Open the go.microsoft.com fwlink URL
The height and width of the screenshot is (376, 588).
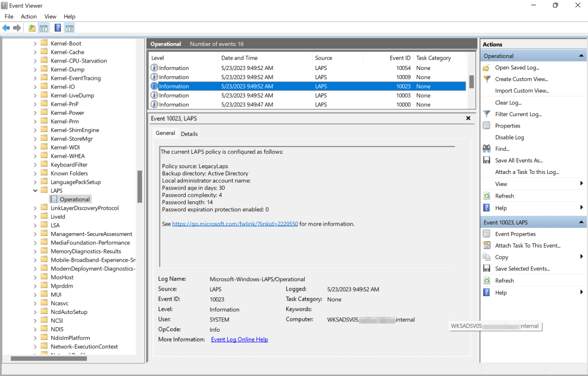pyautogui.click(x=235, y=224)
